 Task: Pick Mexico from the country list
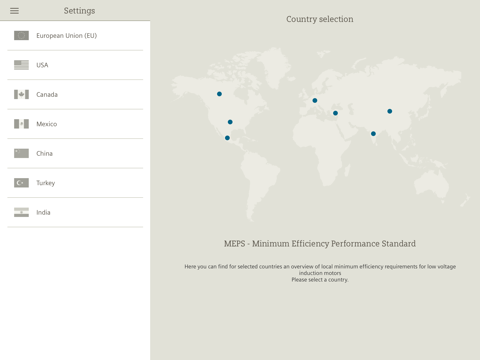click(x=75, y=124)
